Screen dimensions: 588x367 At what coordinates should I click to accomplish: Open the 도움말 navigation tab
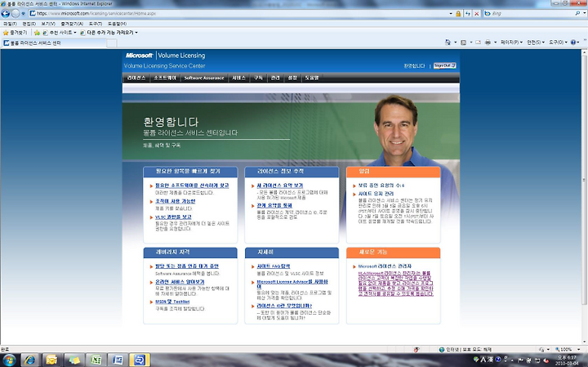pos(312,78)
